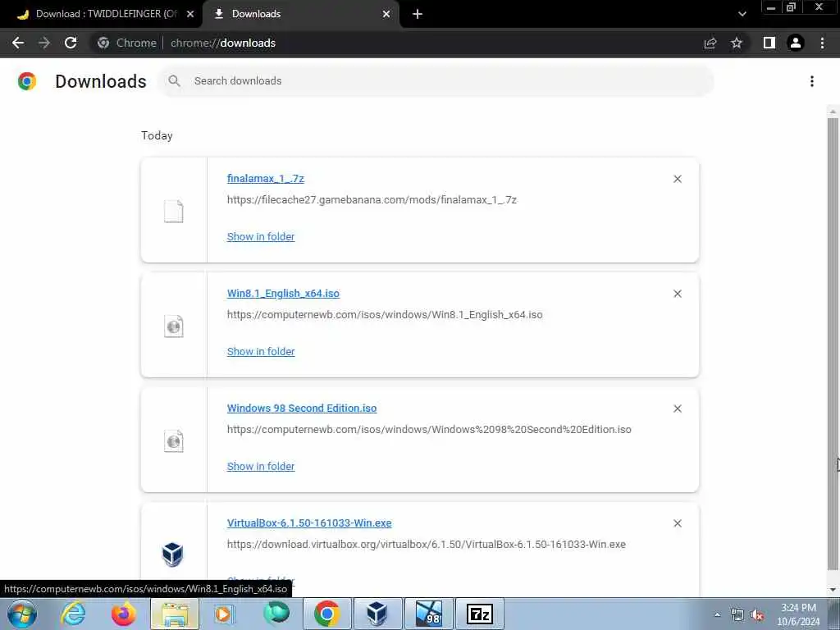
Task: Open the Windows Start orb
Action: 22,614
